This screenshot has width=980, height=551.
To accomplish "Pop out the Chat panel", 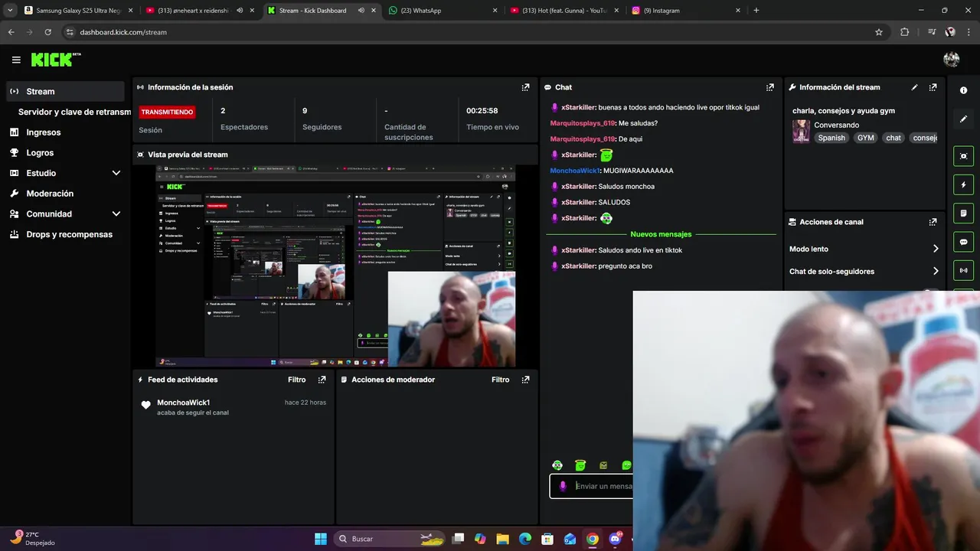I will click(x=770, y=87).
